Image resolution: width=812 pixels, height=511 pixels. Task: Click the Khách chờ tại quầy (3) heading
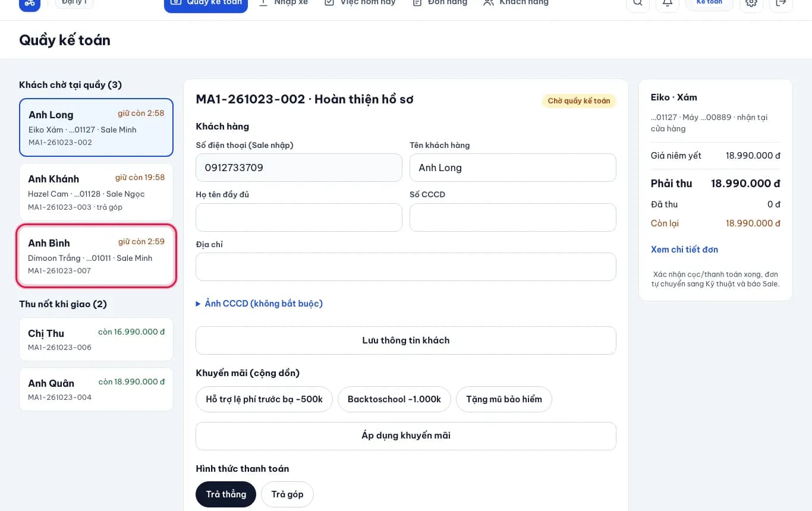(70, 85)
